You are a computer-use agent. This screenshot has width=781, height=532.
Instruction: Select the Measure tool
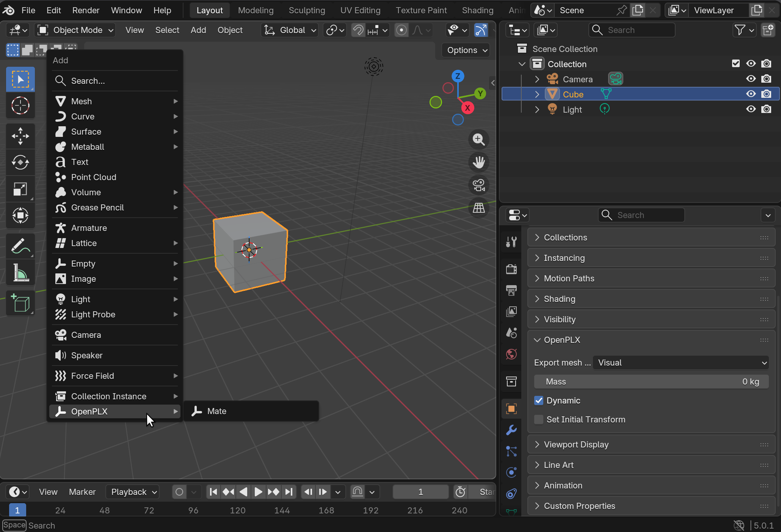click(20, 273)
